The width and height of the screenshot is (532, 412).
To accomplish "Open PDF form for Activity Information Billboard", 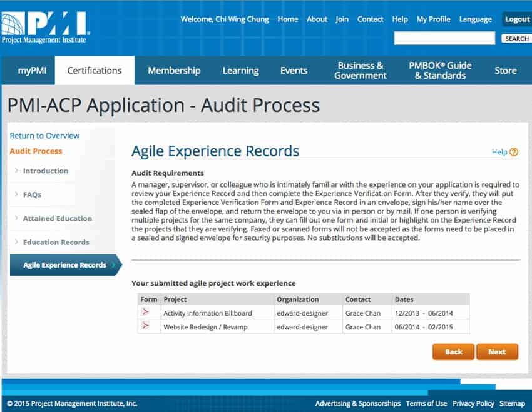I will pos(145,313).
